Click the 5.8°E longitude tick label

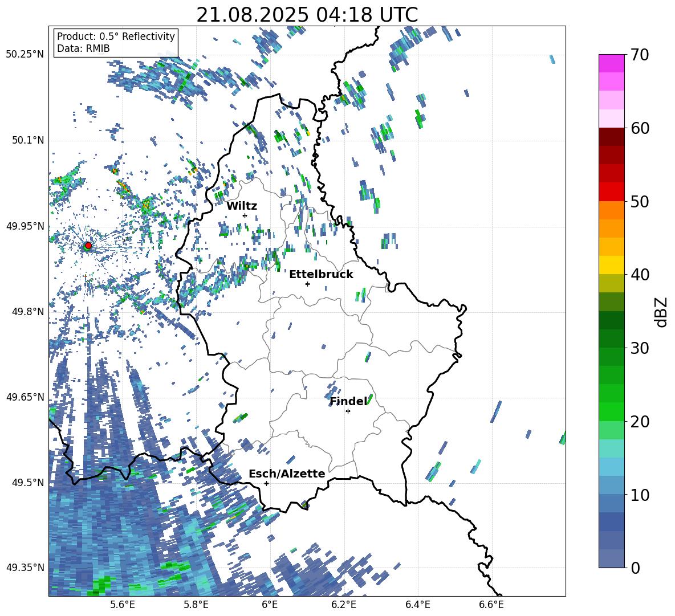pos(196,605)
